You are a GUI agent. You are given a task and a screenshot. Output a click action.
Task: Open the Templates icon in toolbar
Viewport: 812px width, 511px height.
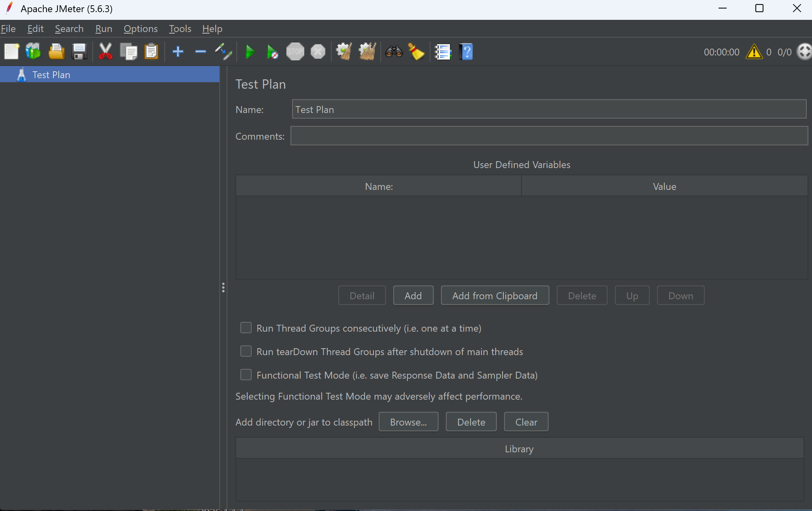click(x=33, y=52)
